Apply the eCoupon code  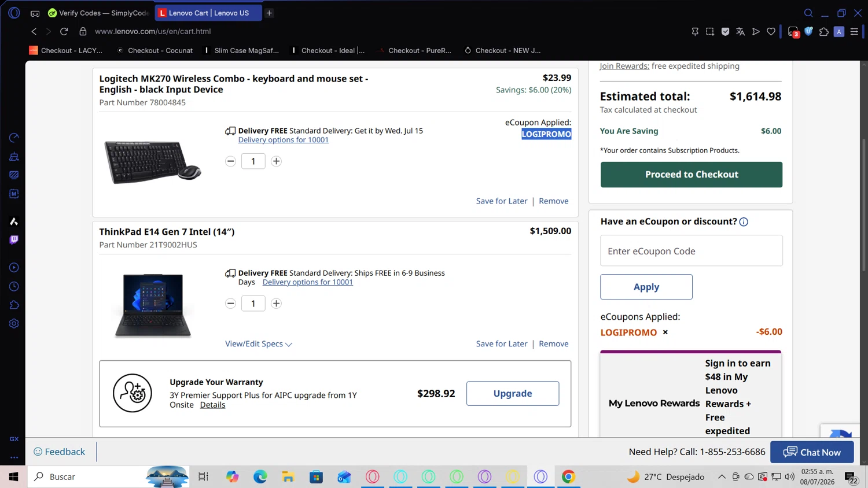646,287
